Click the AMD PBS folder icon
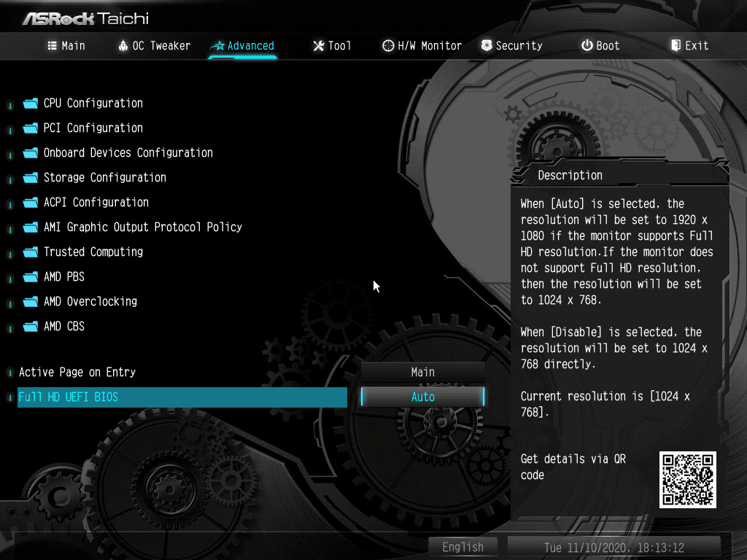 point(31,276)
